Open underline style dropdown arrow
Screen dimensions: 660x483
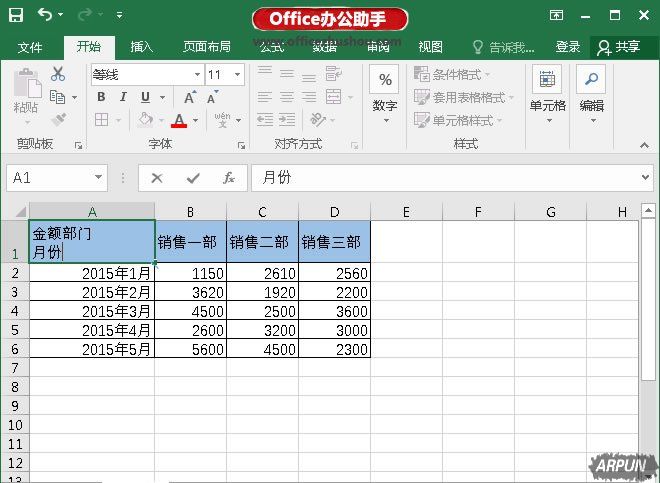point(162,98)
